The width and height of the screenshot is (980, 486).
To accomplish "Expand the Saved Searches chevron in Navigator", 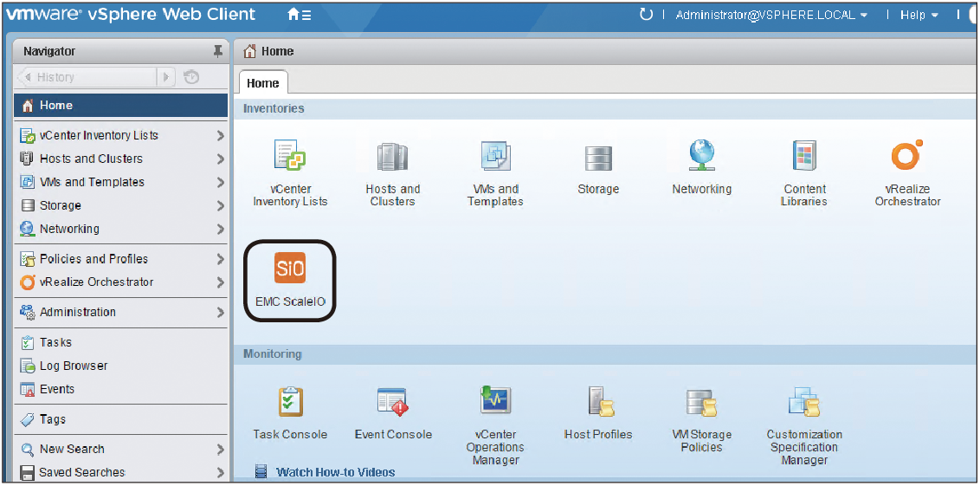I will (x=220, y=472).
